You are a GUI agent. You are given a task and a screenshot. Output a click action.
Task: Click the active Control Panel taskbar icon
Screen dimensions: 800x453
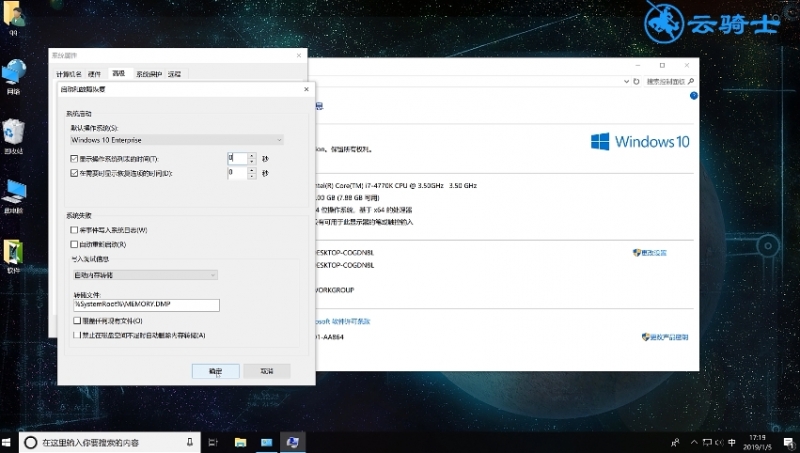[293, 442]
